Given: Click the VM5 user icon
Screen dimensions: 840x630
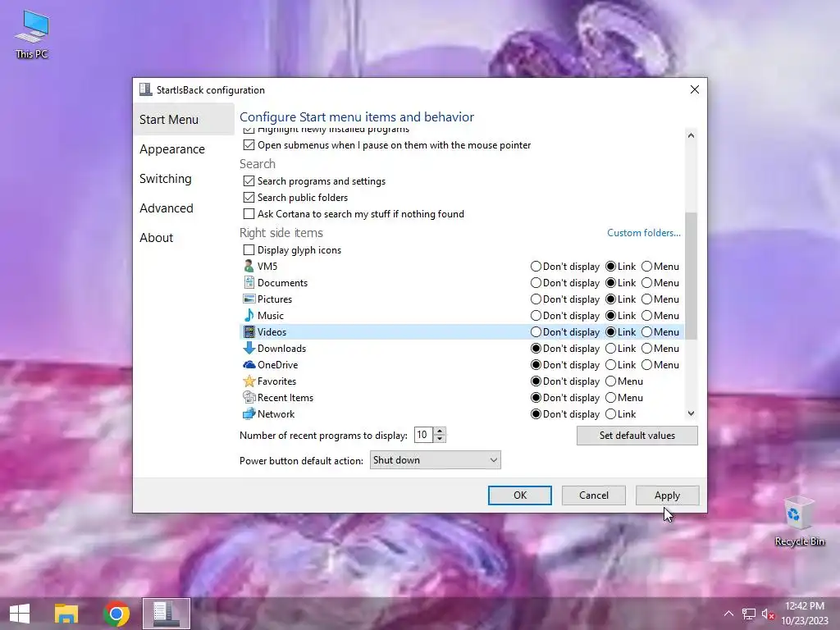Looking at the screenshot, I should click(x=249, y=267).
